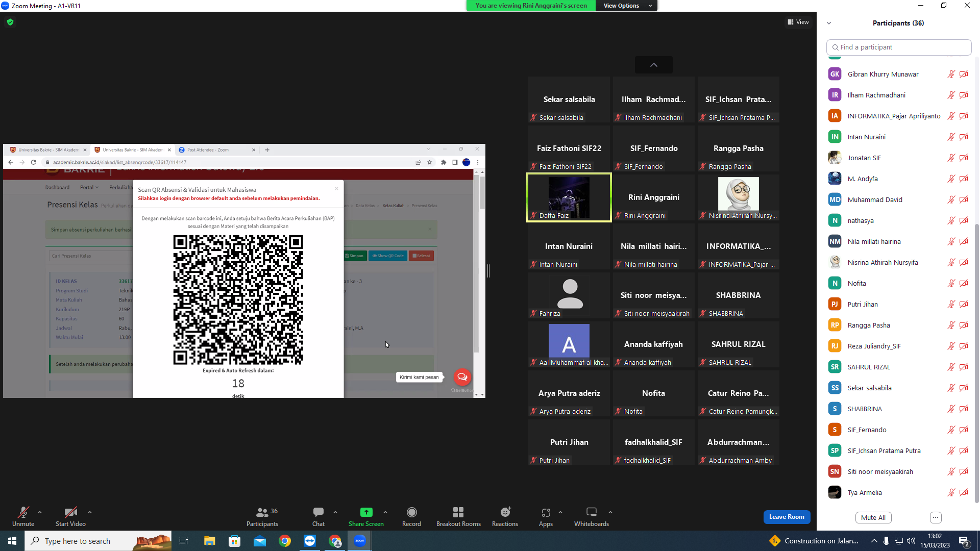
Task: Show hidden system tray icons
Action: (x=874, y=541)
